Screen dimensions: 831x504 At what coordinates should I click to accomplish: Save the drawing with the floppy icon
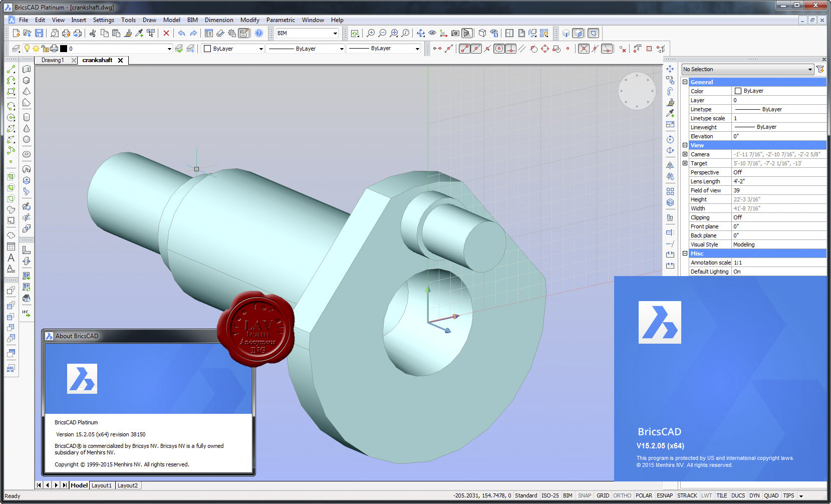pos(39,33)
